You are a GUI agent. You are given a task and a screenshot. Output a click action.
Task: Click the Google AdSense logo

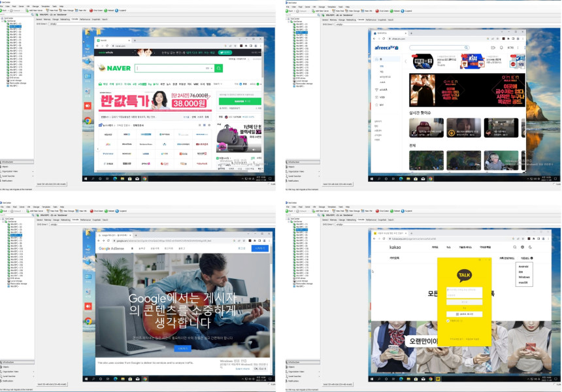111,248
